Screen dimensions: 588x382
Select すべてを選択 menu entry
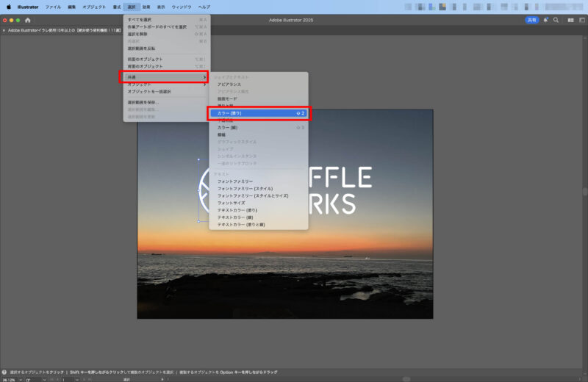coord(141,19)
